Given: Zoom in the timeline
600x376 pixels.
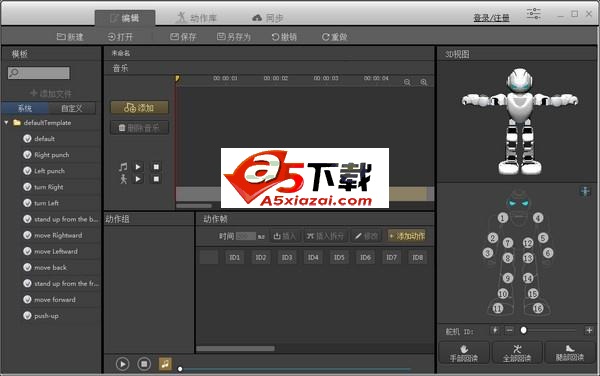Looking at the screenshot, I should pos(424,82).
